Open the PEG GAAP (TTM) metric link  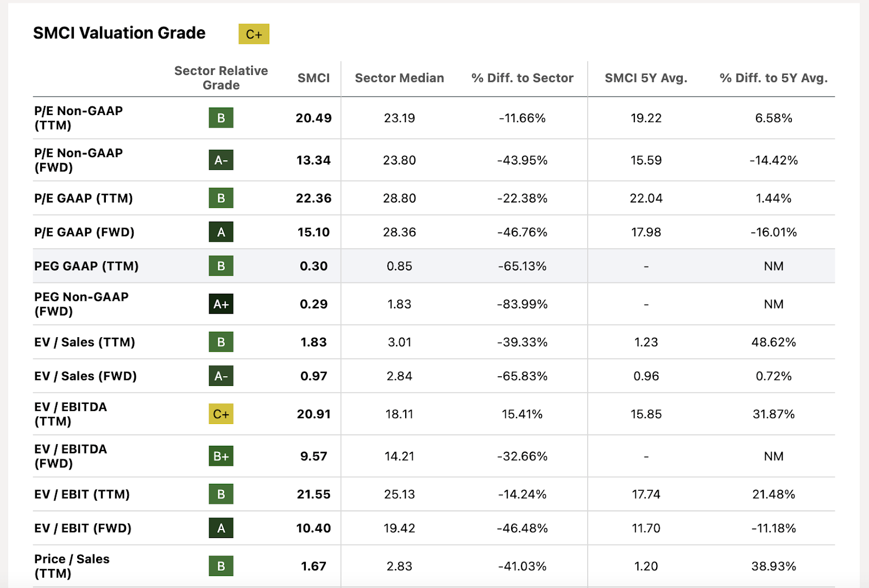click(86, 266)
